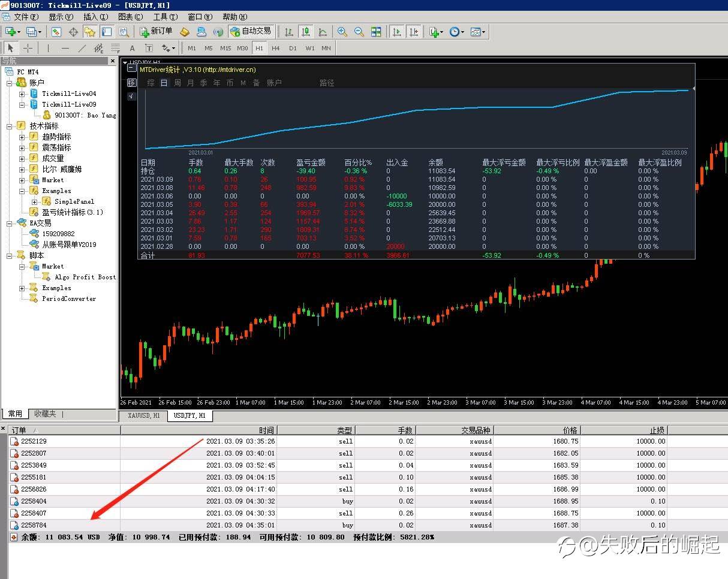Open the 插入 menu
This screenshot has width=728, height=579.
click(96, 17)
